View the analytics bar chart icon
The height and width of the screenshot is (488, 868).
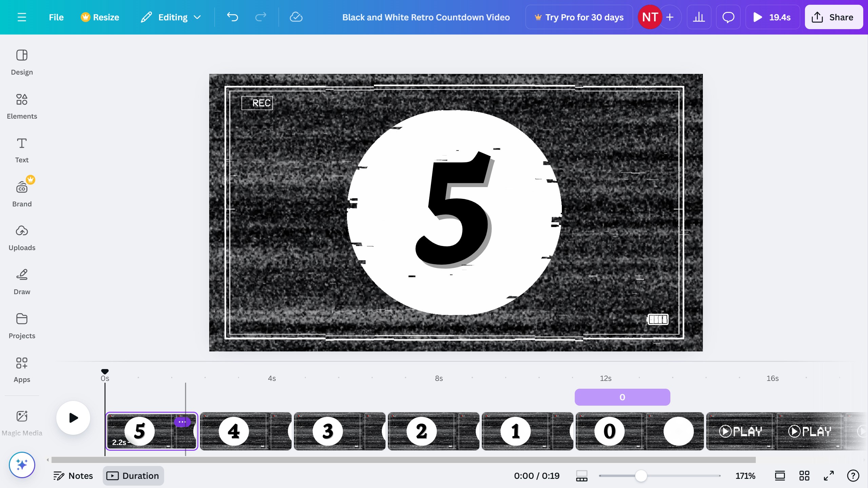(699, 17)
